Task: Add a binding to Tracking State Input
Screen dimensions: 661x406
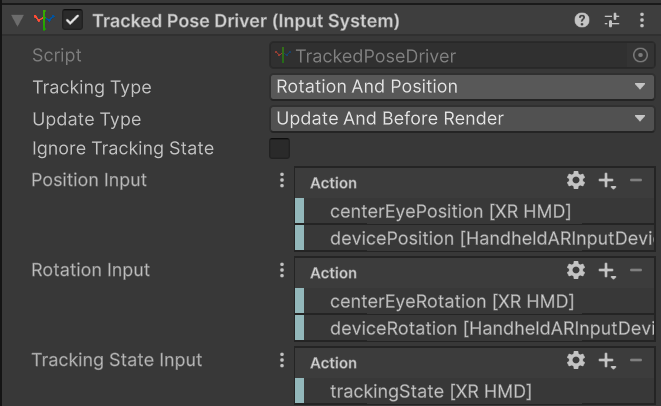Action: pos(607,361)
